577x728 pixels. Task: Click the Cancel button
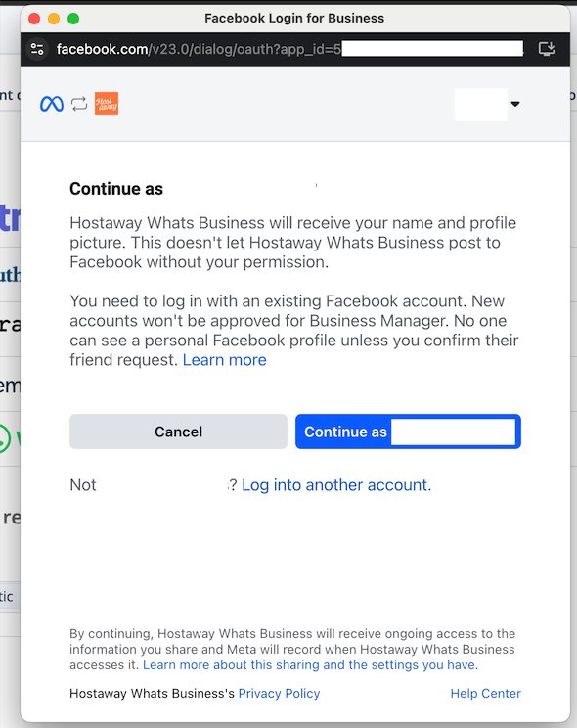click(x=178, y=432)
